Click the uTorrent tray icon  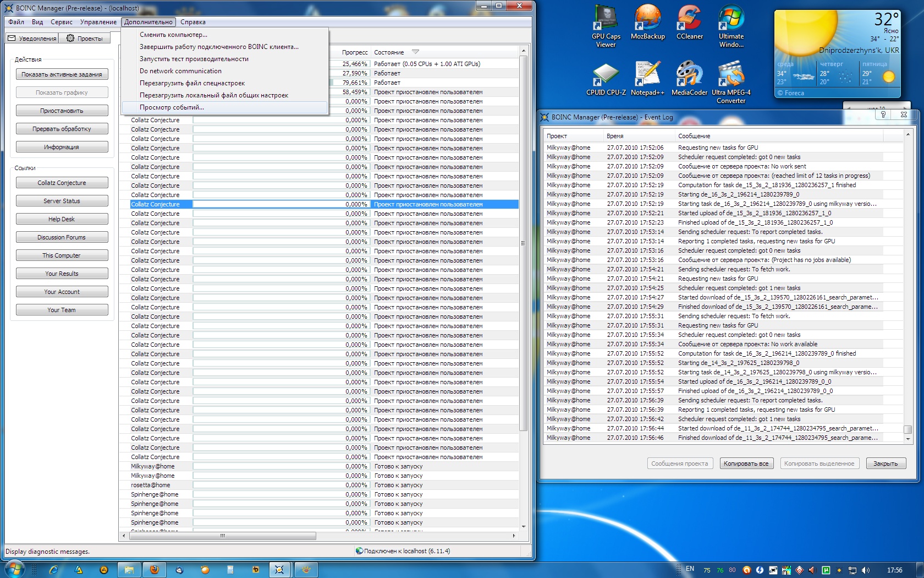click(826, 570)
